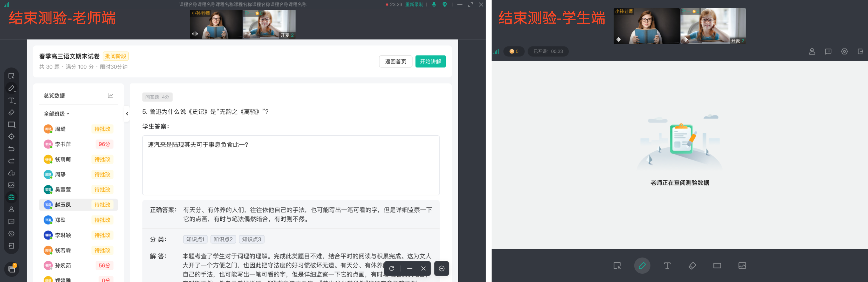Close the floating toolbar with X

tap(423, 269)
